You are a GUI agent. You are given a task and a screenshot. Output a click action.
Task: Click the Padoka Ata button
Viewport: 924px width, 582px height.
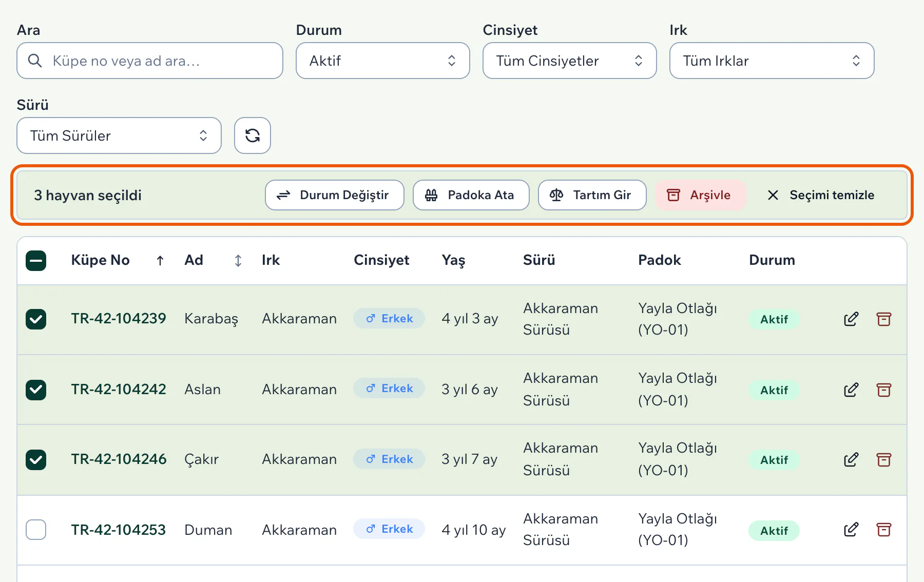pos(471,195)
